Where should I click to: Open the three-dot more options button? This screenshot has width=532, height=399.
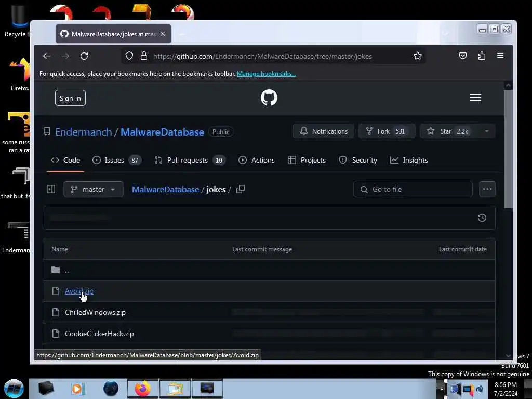click(487, 189)
